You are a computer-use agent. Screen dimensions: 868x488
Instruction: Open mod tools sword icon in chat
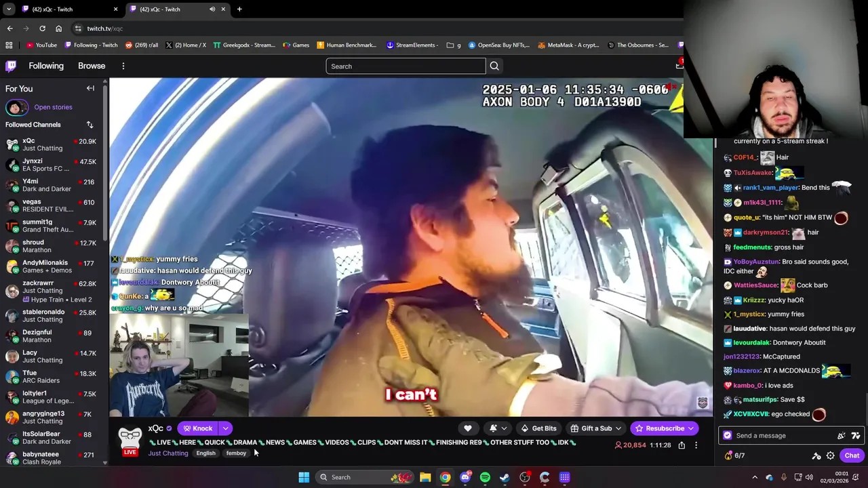tap(816, 455)
